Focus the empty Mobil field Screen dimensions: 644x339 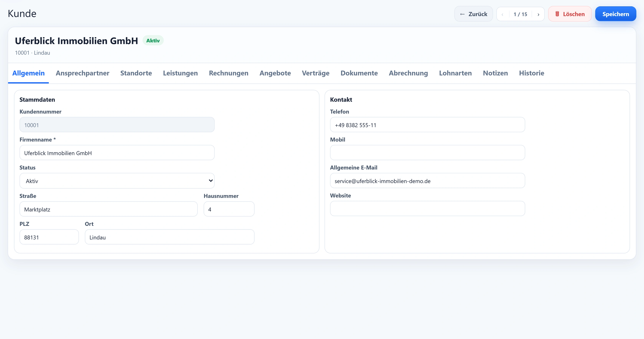pos(427,153)
